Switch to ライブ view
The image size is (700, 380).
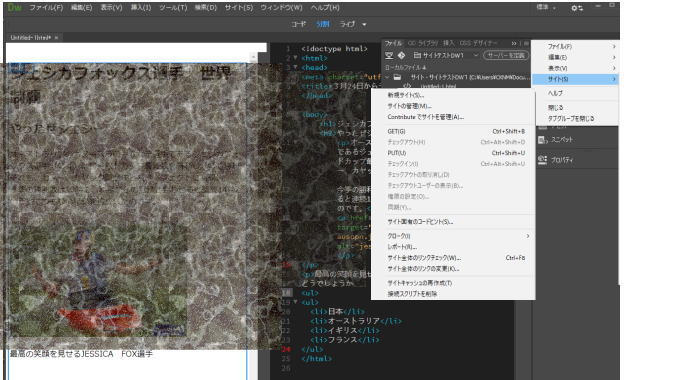click(347, 24)
